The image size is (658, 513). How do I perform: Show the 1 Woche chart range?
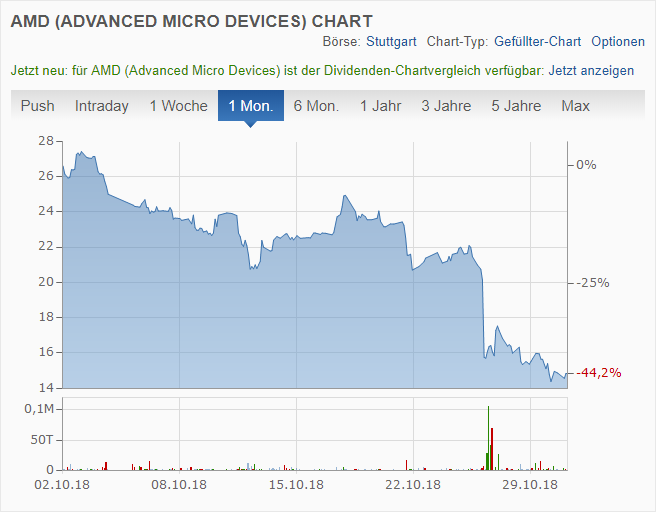[x=178, y=106]
